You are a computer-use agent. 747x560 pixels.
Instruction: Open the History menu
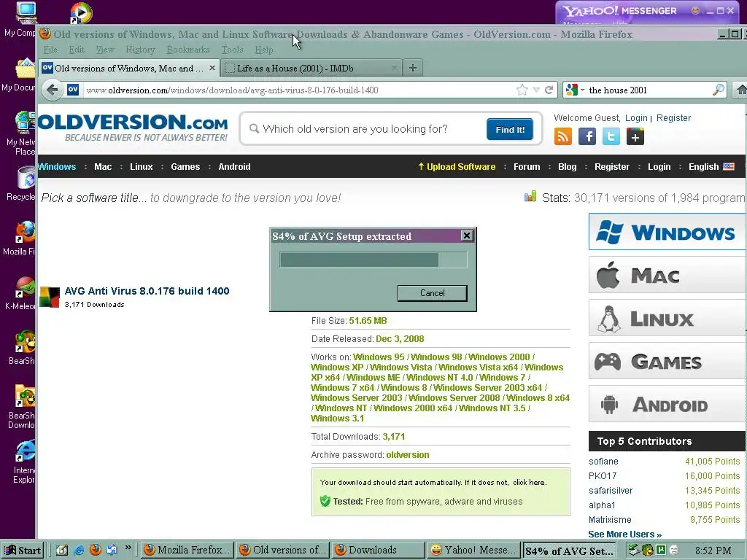click(x=140, y=50)
